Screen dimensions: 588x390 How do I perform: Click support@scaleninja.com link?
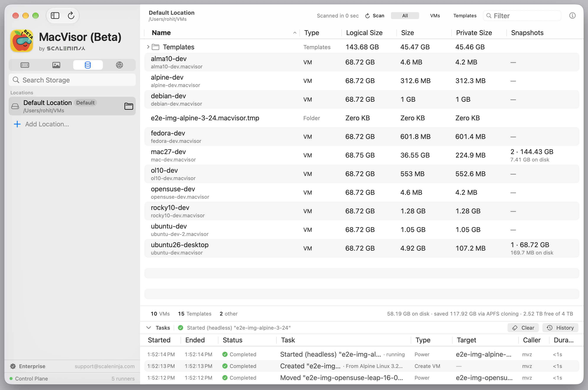(105, 366)
